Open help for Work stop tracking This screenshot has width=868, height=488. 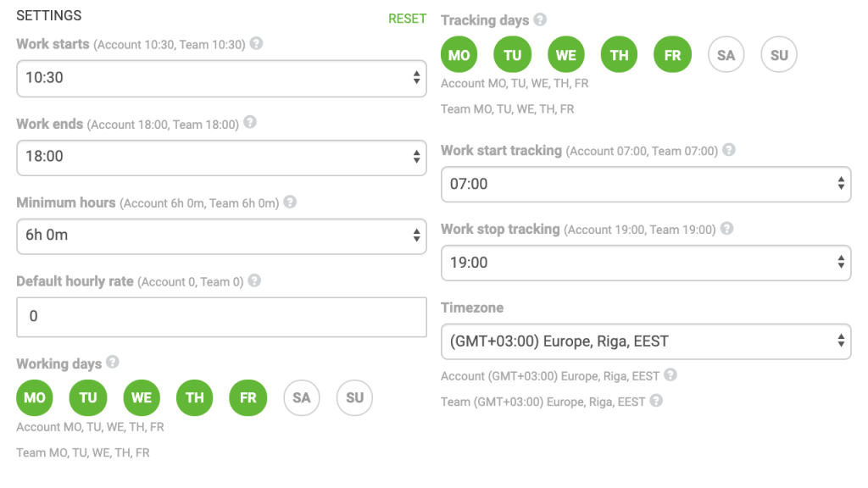click(728, 228)
